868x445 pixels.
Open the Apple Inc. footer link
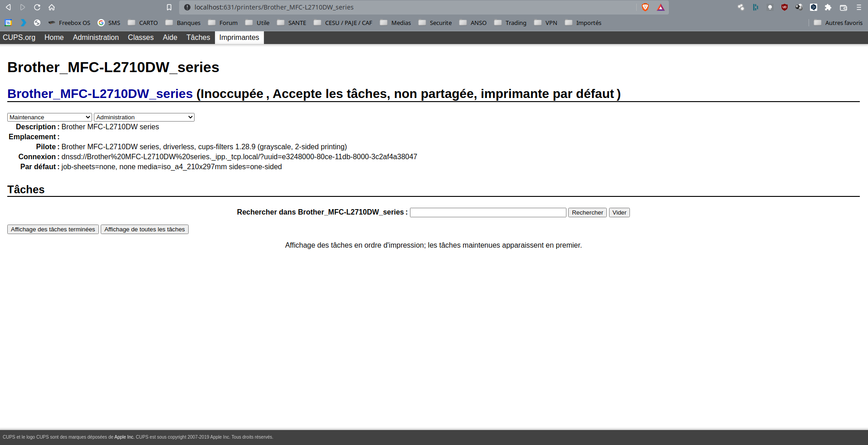click(x=124, y=437)
